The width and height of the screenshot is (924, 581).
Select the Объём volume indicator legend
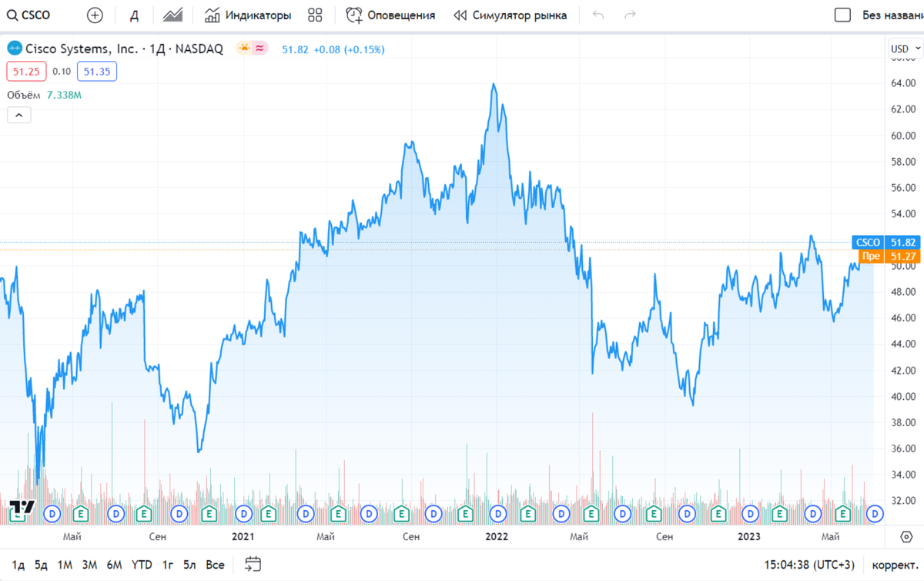point(44,95)
